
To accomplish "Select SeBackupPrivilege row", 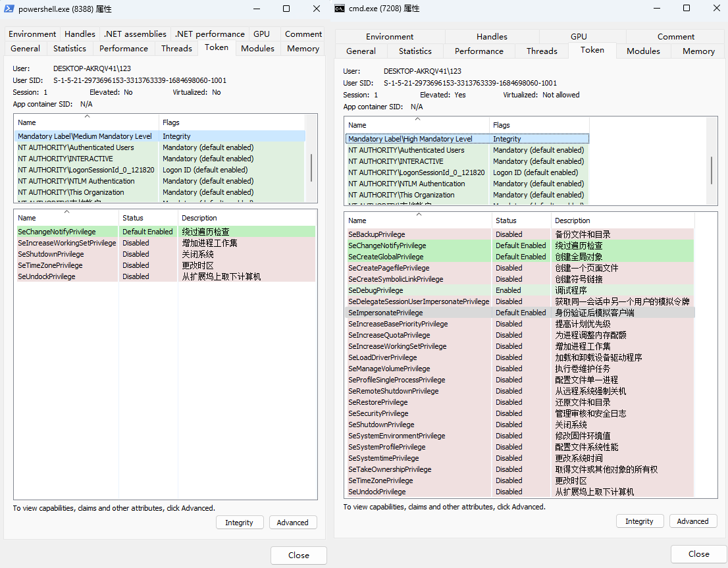I will click(x=521, y=234).
